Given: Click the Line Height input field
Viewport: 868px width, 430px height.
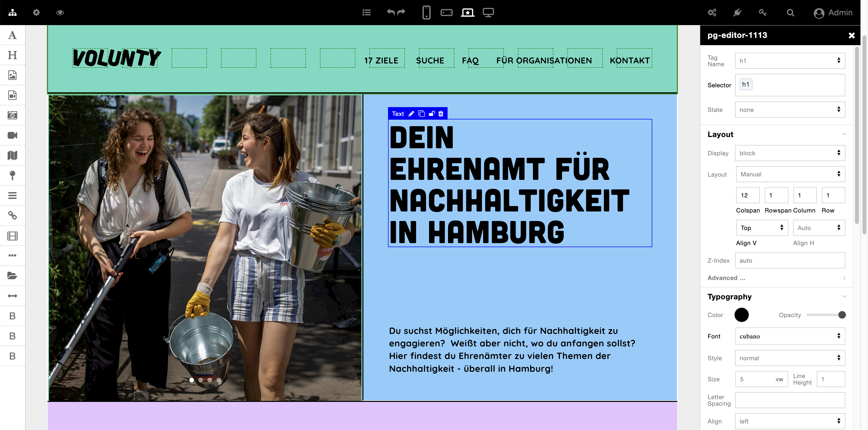Looking at the screenshot, I should [831, 379].
